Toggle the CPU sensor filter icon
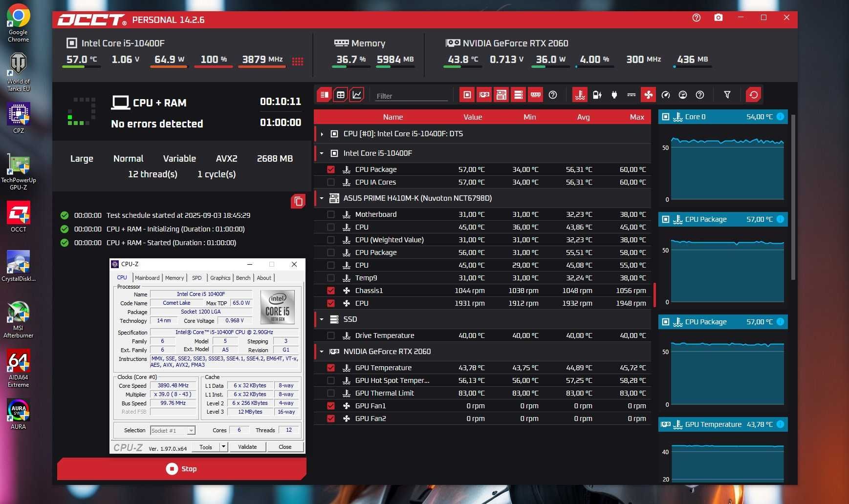 point(467,95)
